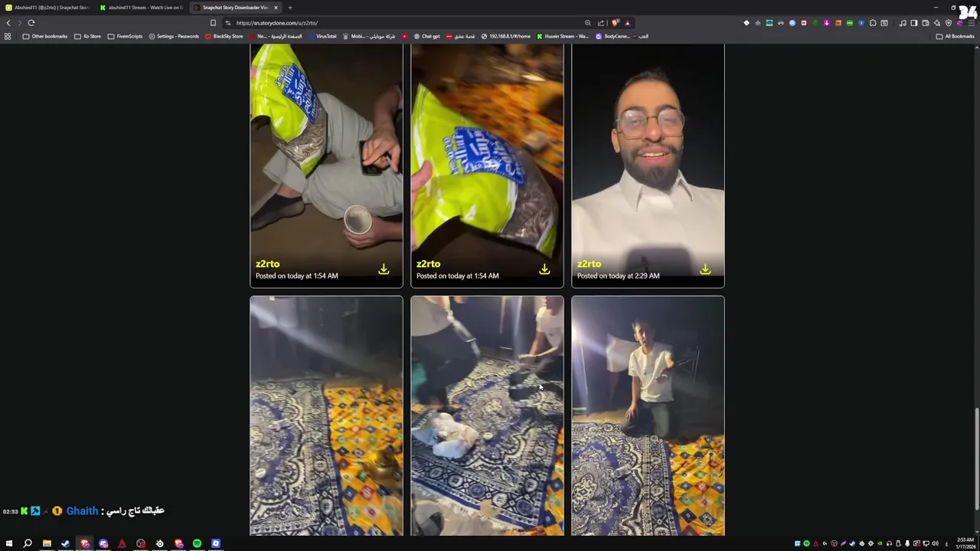Open the 192.168.8.1 home bookmark
Viewport: 980px width, 551px height.
tap(505, 36)
